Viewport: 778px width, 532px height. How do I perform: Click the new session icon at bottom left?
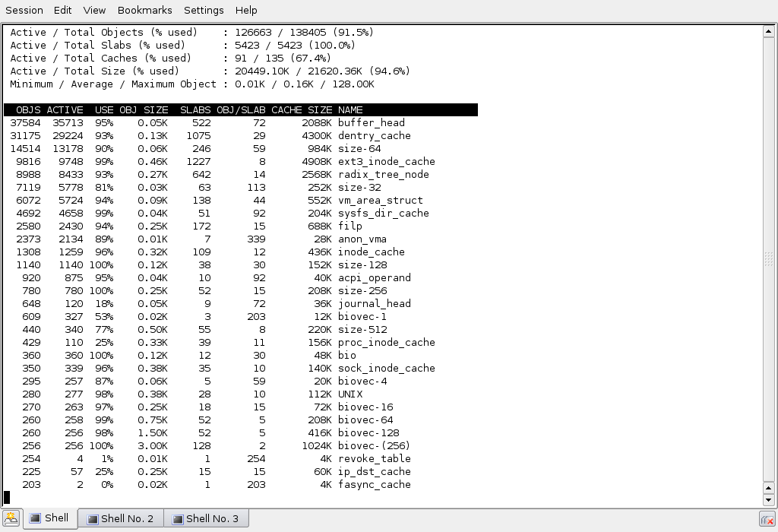click(x=11, y=518)
